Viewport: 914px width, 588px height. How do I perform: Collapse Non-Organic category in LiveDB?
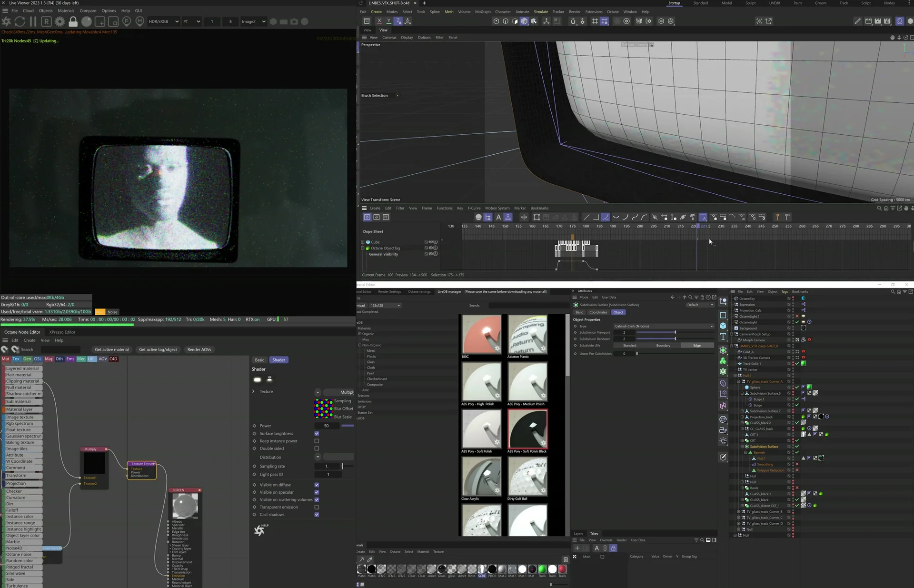click(x=359, y=345)
